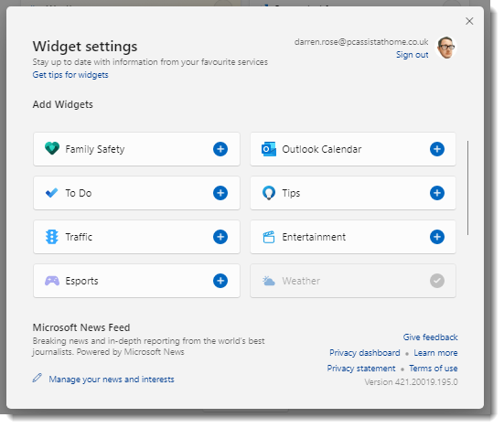
Task: Click the Entertainment clapperboard icon
Action: point(269,237)
